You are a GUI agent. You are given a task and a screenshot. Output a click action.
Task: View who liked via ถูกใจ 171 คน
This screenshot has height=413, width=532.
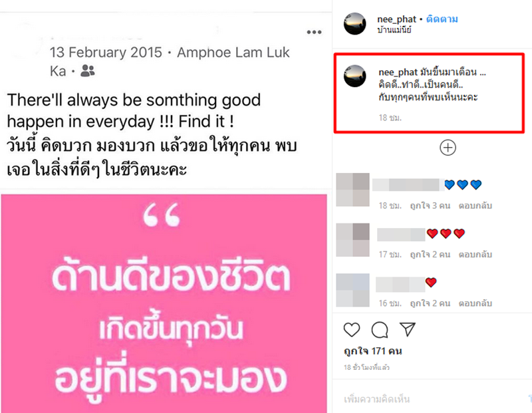click(373, 351)
